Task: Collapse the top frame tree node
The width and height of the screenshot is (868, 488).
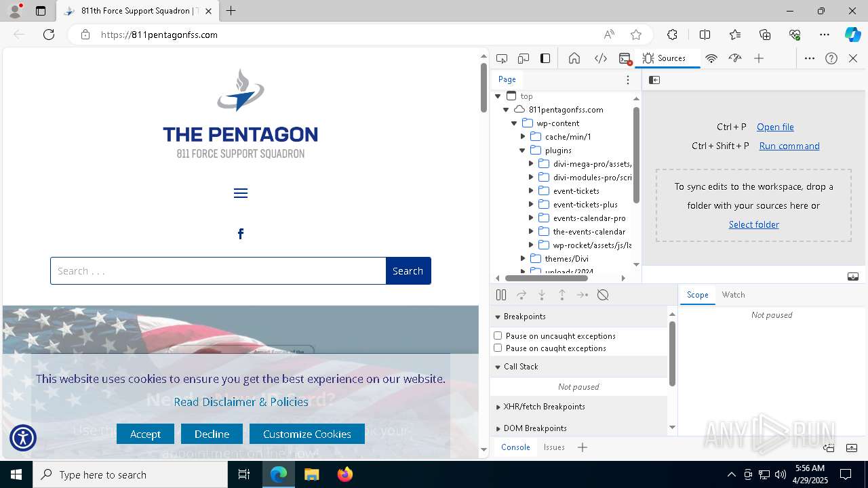Action: (x=498, y=96)
